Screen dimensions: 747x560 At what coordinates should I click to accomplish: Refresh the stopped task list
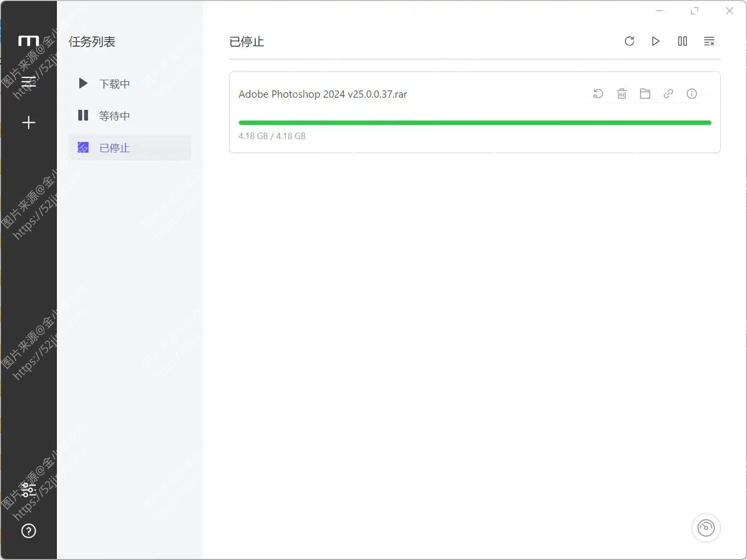click(629, 41)
